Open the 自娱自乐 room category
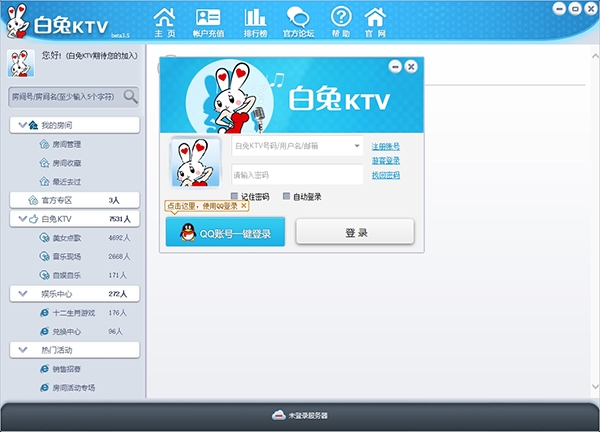Image resolution: width=600 pixels, height=432 pixels. 67,275
